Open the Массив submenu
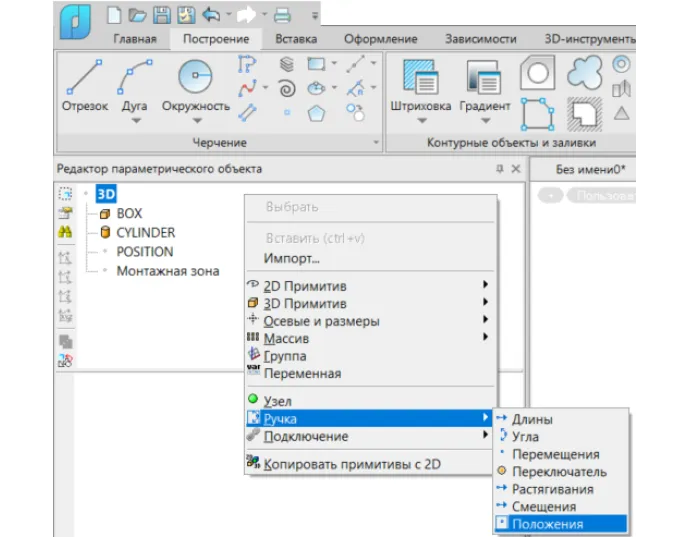This screenshot has width=688, height=537. tap(370, 339)
